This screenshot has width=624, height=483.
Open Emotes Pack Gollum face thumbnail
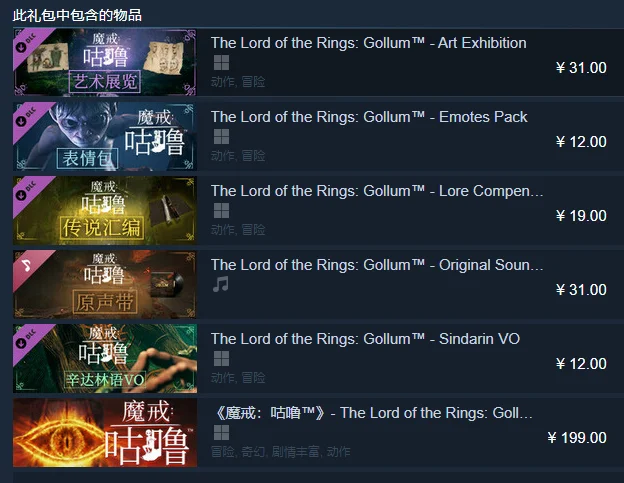pos(105,136)
